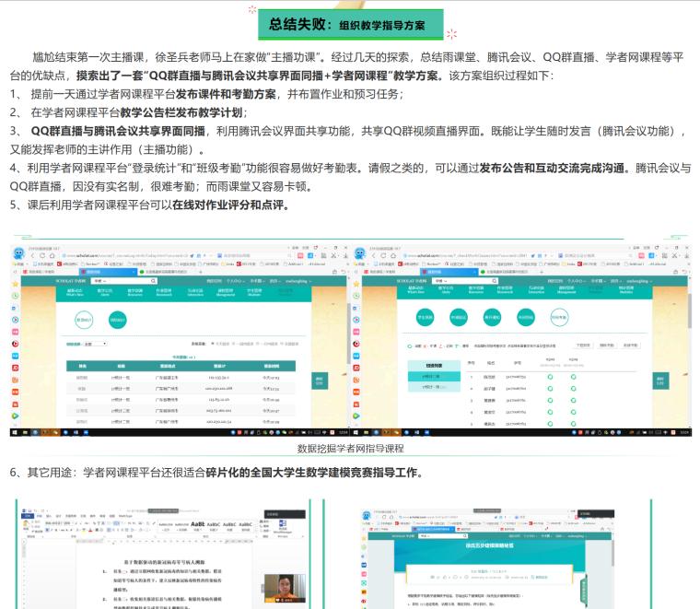700x609 pixels.
Task: Click the Windows Start button in left screenshot taskbar
Action: click(x=15, y=431)
